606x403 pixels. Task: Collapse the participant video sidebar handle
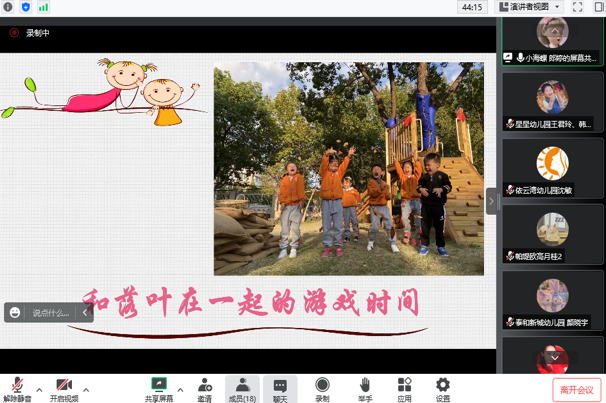click(x=491, y=200)
